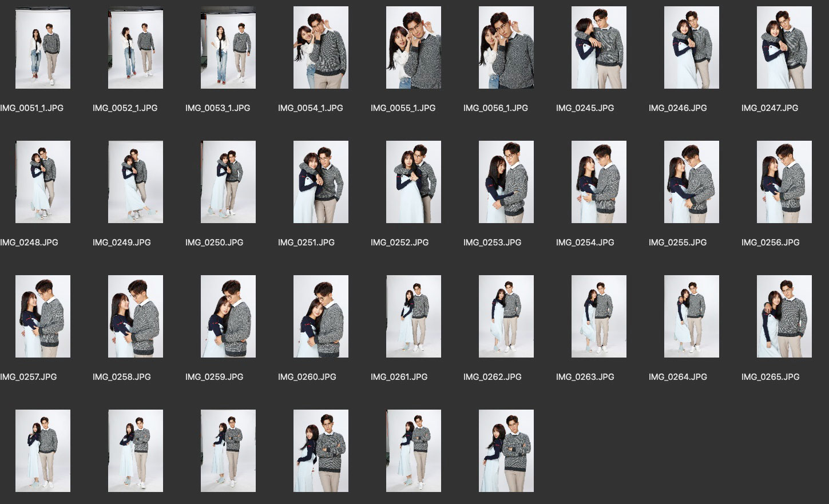The width and height of the screenshot is (829, 504).
Task: Click the IMG_0247.JPG image thumbnail
Action: pos(784,48)
